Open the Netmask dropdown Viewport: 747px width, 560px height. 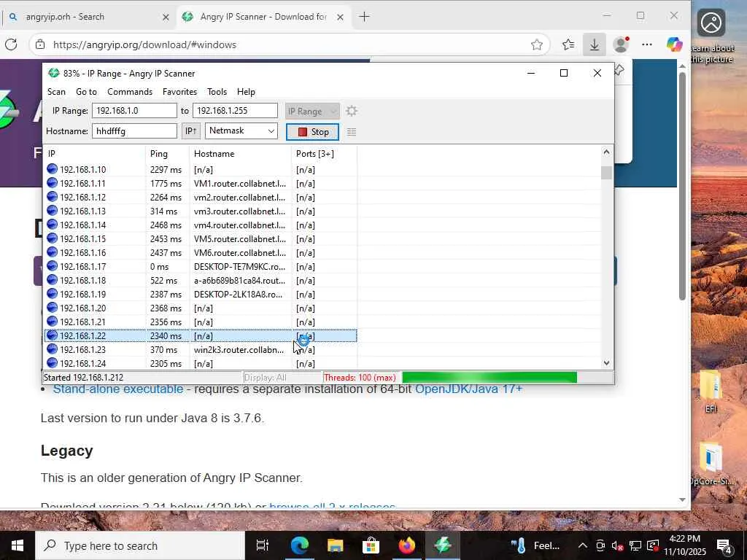coord(241,131)
